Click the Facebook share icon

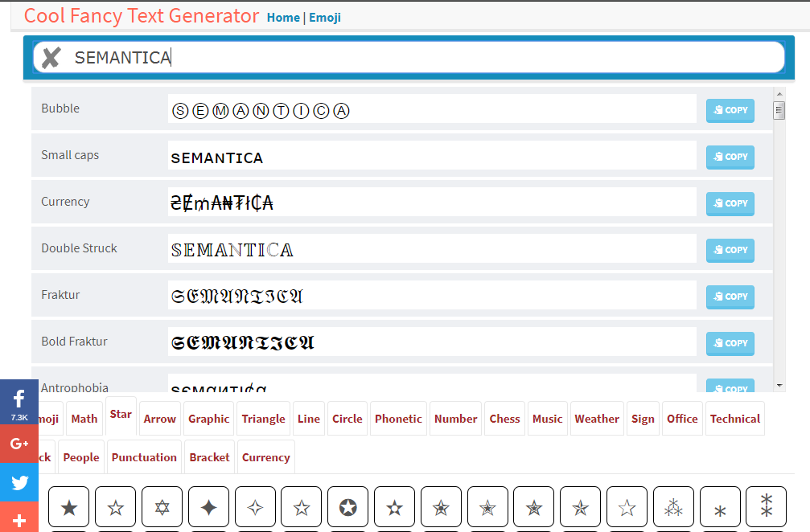point(19,401)
